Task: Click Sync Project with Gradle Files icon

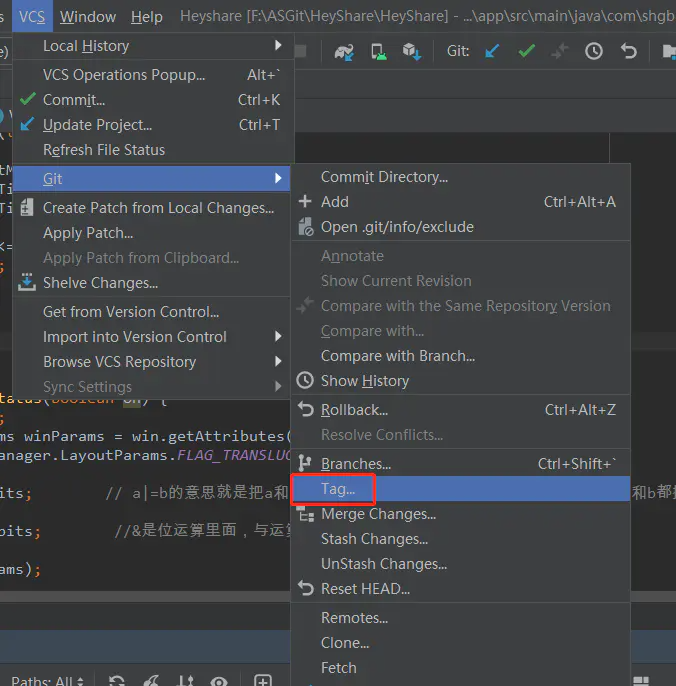Action: (x=344, y=52)
